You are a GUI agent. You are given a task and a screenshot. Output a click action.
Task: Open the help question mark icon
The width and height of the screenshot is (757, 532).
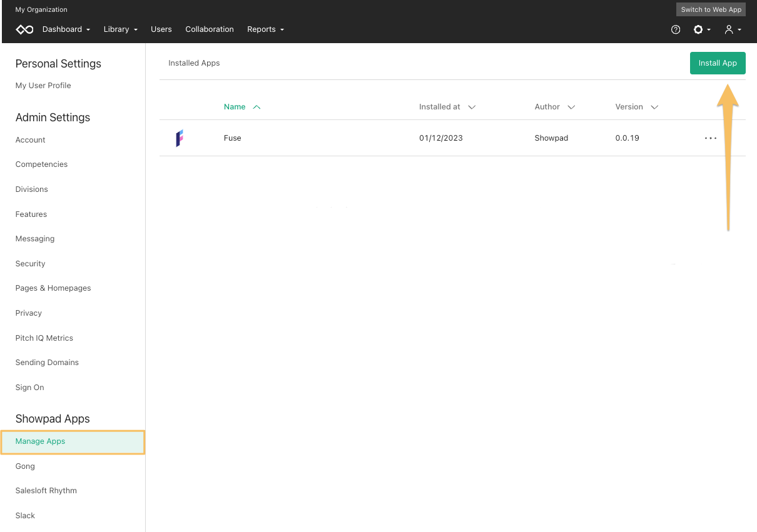(676, 29)
